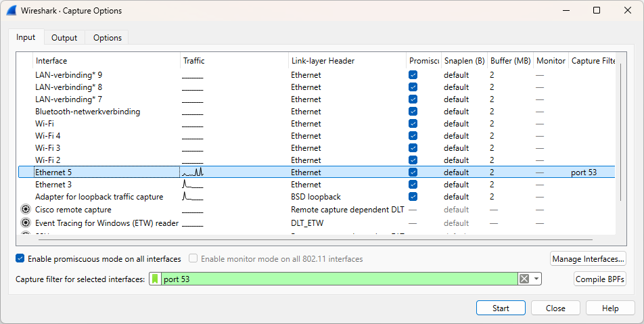Click the DLT_ETW link-layer cell
This screenshot has width=644, height=324.
[x=307, y=223]
